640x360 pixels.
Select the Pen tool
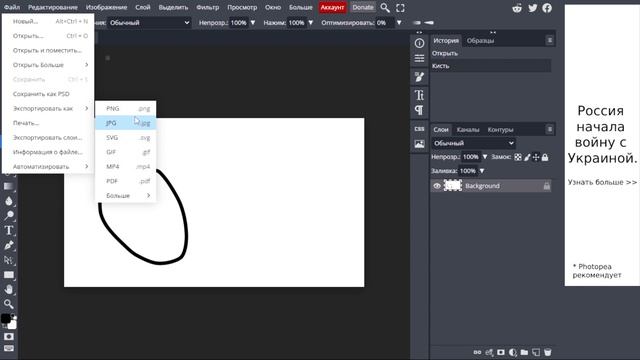(9, 245)
